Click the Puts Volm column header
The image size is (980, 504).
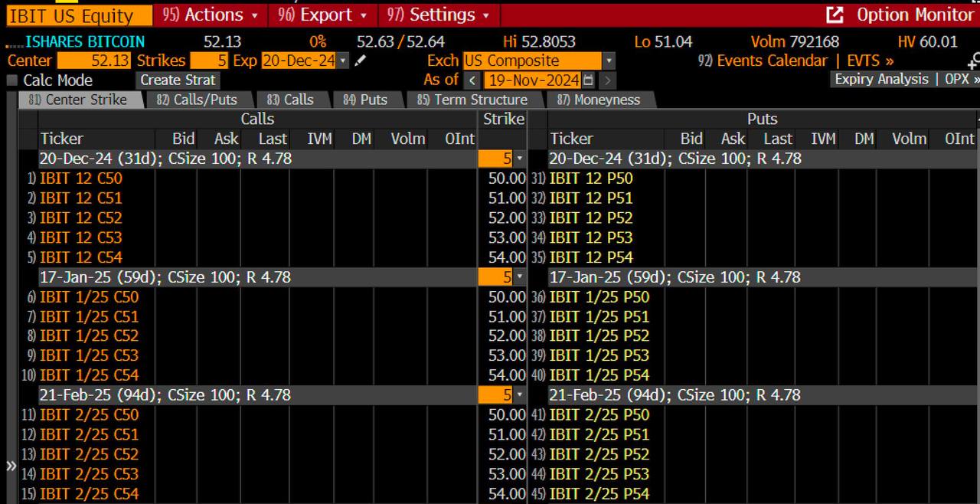tap(910, 139)
